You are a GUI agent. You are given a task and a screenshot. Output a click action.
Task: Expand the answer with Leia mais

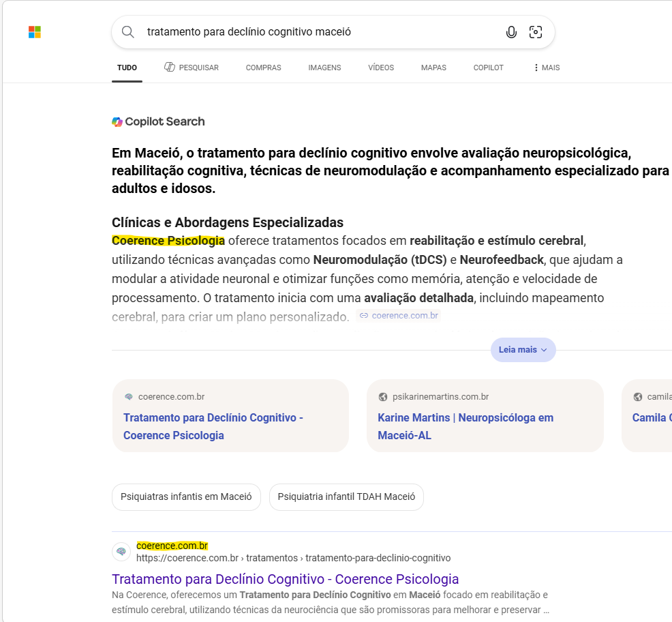[x=523, y=350]
